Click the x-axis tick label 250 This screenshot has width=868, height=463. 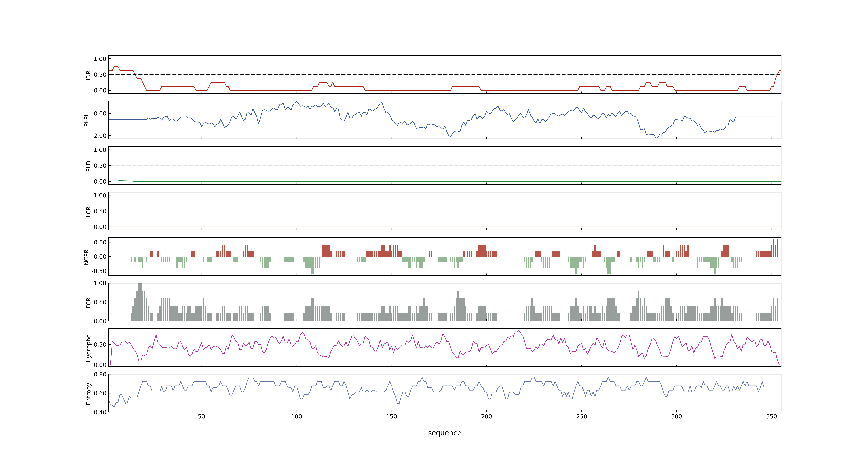click(x=582, y=416)
